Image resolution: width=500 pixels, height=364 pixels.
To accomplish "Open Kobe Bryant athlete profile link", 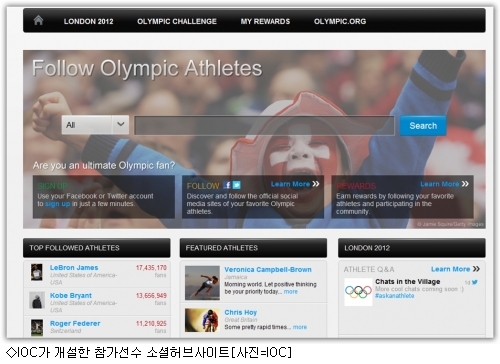I will coord(71,296).
